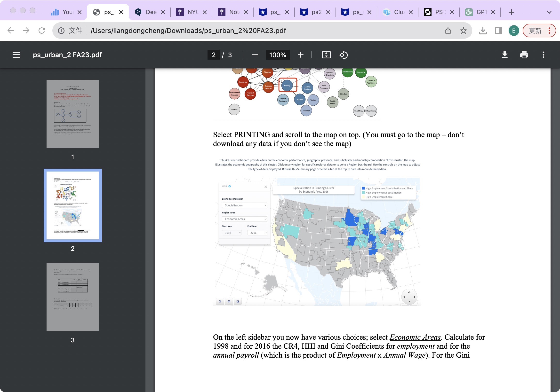View site information icon in address bar
Screen dimensions: 560x392
(x=61, y=31)
